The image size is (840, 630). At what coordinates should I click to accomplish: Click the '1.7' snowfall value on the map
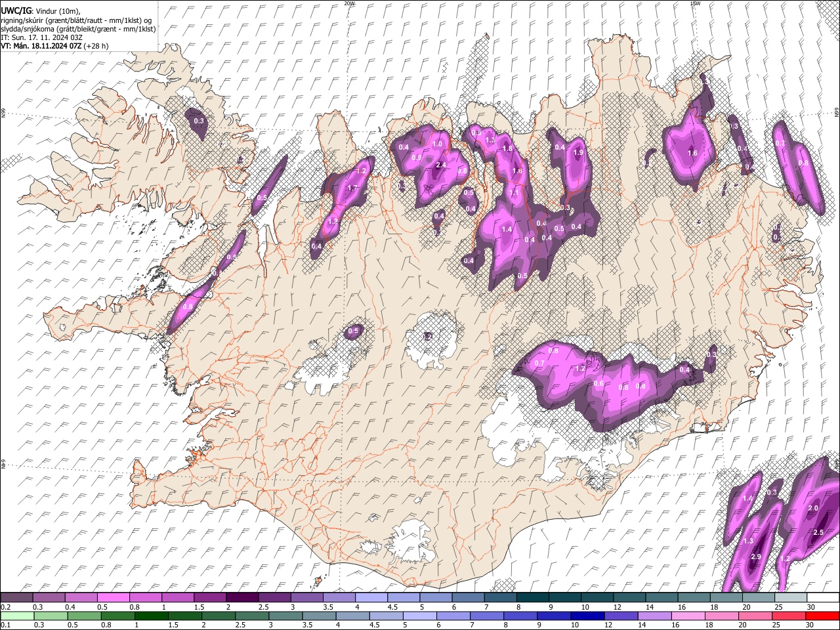coord(352,188)
